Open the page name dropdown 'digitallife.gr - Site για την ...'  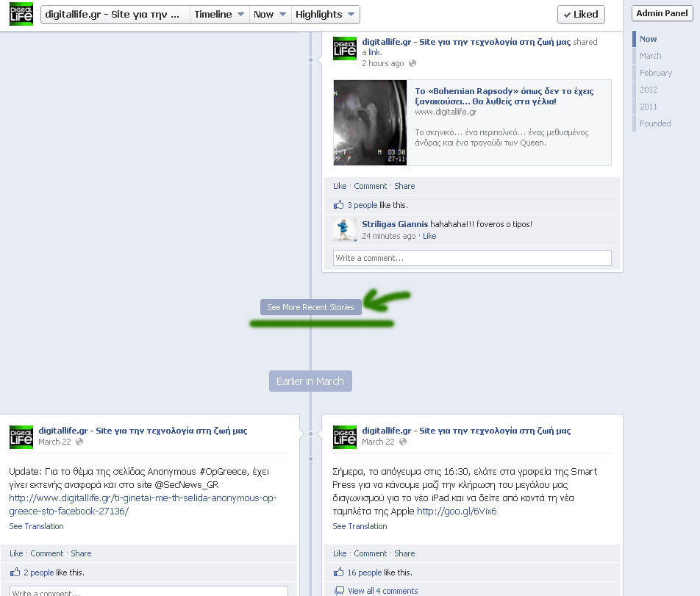[x=115, y=14]
